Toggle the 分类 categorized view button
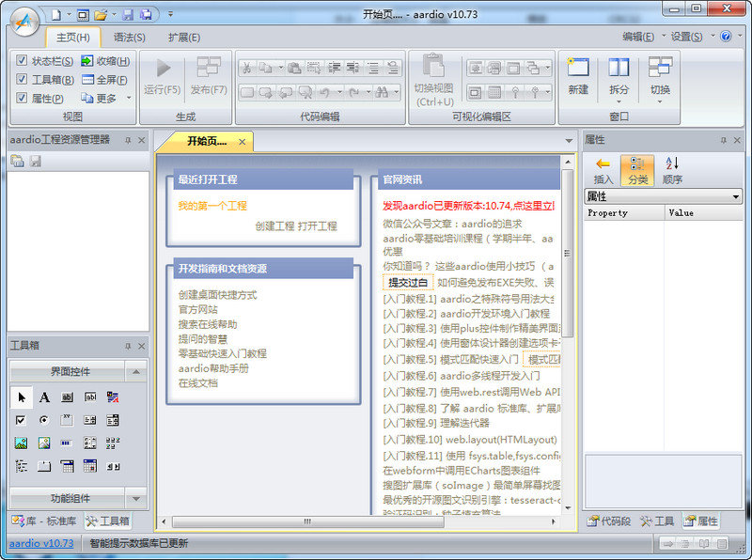The height and width of the screenshot is (560, 752). 637,170
